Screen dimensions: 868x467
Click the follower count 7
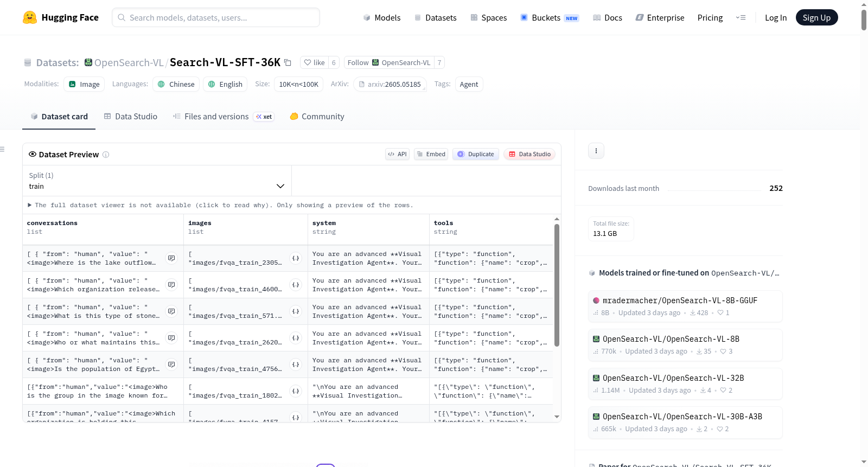coord(439,62)
